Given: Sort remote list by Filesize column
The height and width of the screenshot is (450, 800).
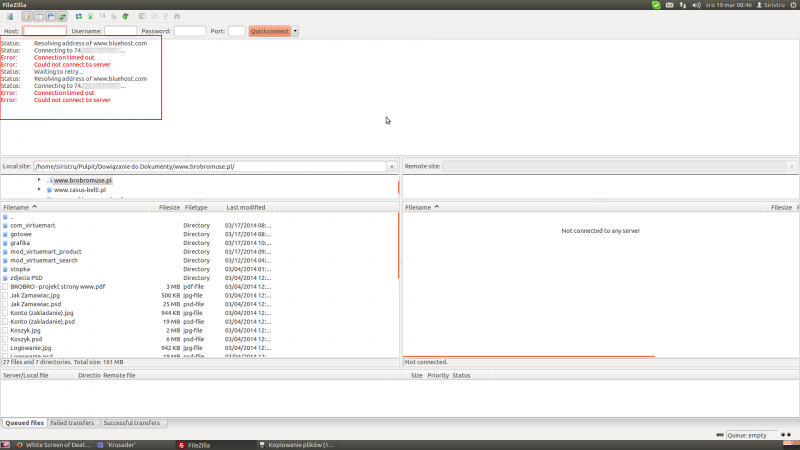Looking at the screenshot, I should pos(781,208).
